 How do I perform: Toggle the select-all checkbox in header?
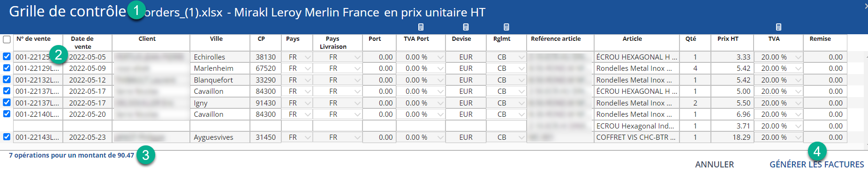(7, 39)
